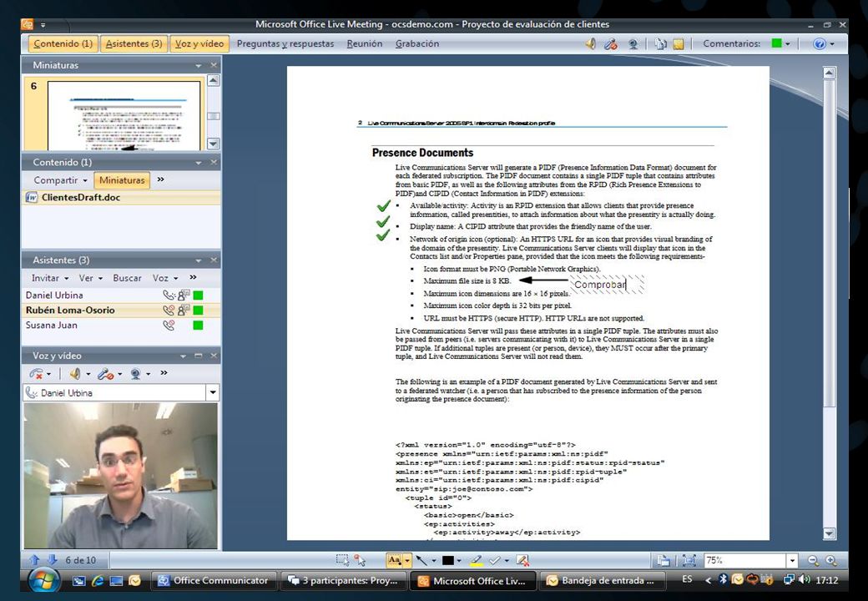Go to previous slide with blue up arrow

pos(35,560)
